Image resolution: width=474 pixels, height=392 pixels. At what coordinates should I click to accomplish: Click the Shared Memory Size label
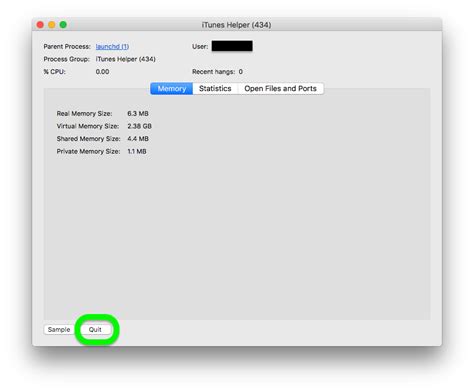pos(88,139)
